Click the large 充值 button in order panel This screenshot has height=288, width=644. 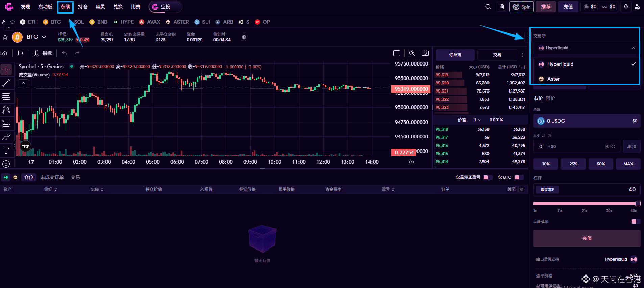pos(587,238)
